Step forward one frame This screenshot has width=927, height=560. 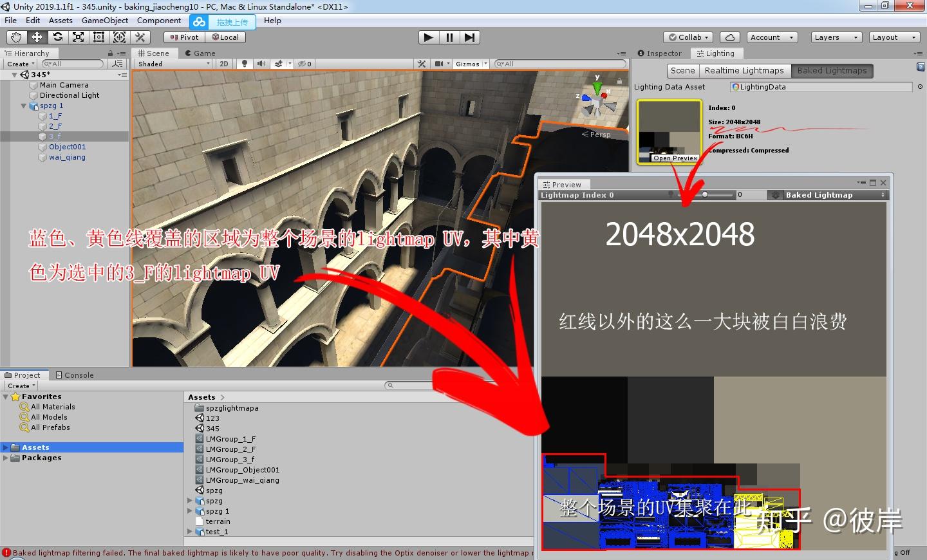[x=470, y=37]
